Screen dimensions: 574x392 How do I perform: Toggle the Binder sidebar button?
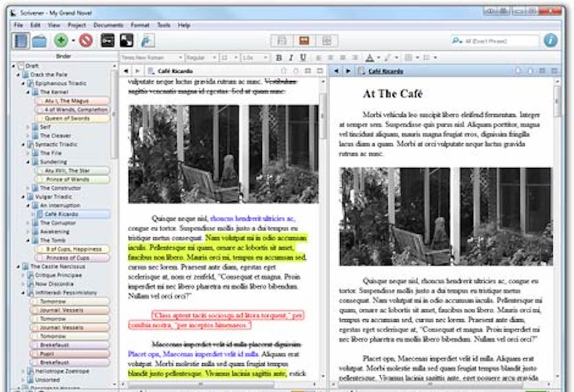point(20,41)
